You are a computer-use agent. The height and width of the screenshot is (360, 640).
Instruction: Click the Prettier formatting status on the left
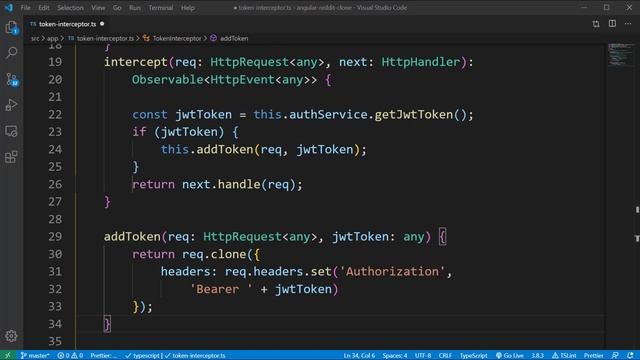click(104, 356)
